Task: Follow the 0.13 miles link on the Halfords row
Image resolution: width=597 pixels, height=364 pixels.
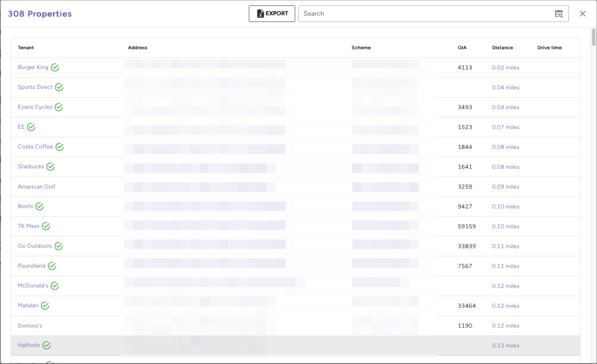Action: [x=506, y=345]
